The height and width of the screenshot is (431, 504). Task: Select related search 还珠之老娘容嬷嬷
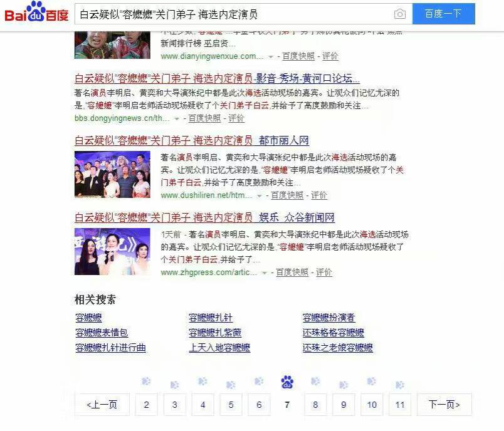(337, 348)
